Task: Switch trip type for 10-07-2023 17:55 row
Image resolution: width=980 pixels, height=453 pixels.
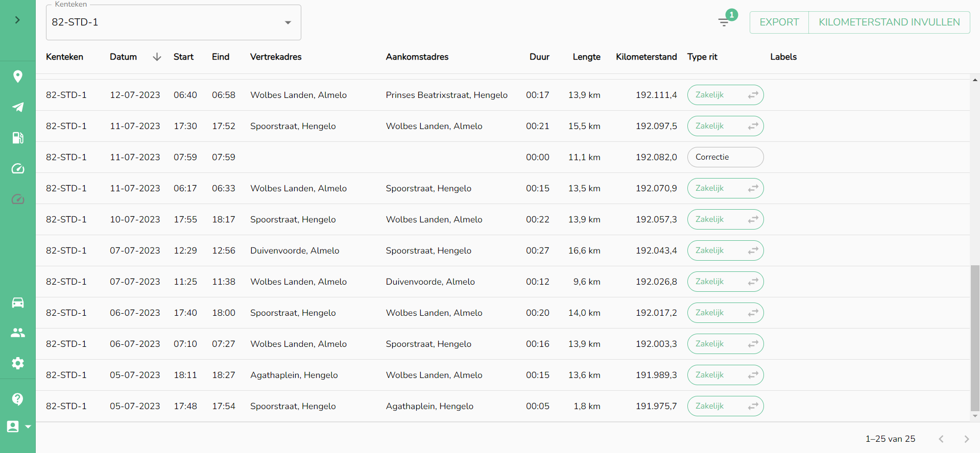Action: click(753, 219)
